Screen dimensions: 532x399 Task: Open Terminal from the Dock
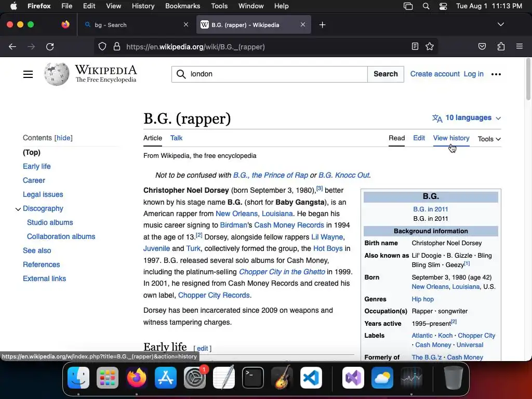253,378
